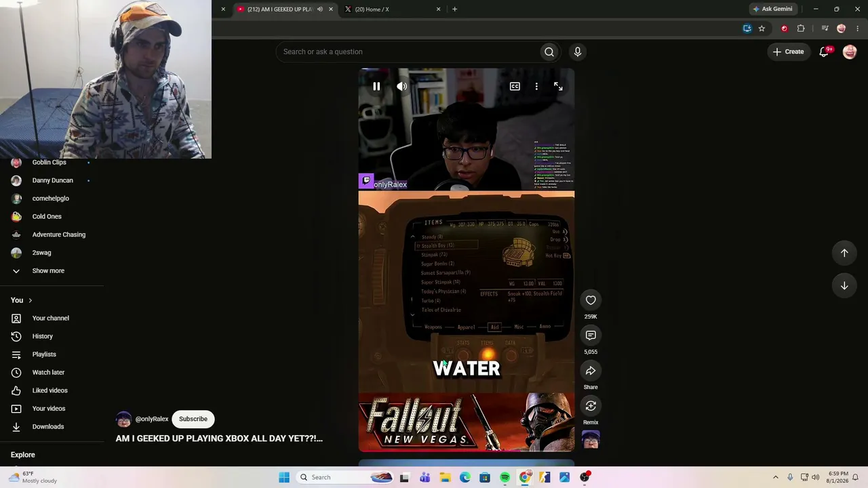Open Chrome's three-dot menu
The width and height of the screenshot is (868, 488).
[858, 28]
